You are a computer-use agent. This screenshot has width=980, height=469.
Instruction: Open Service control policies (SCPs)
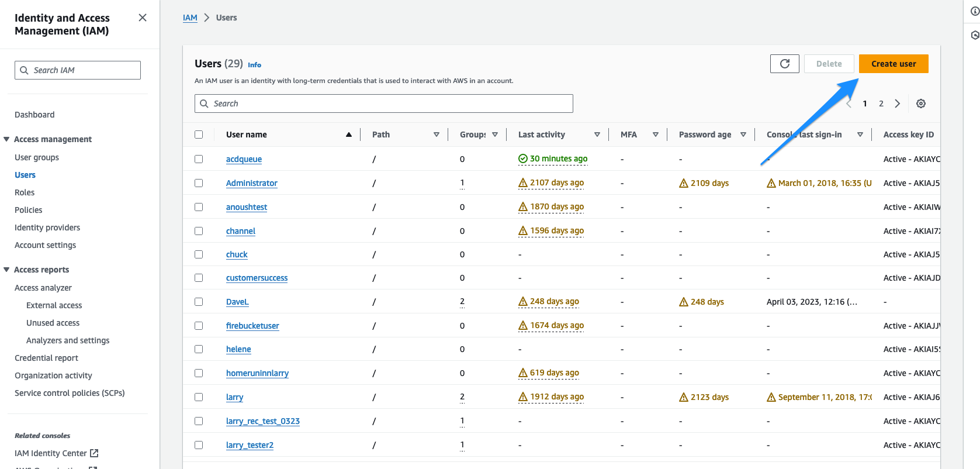click(70, 393)
